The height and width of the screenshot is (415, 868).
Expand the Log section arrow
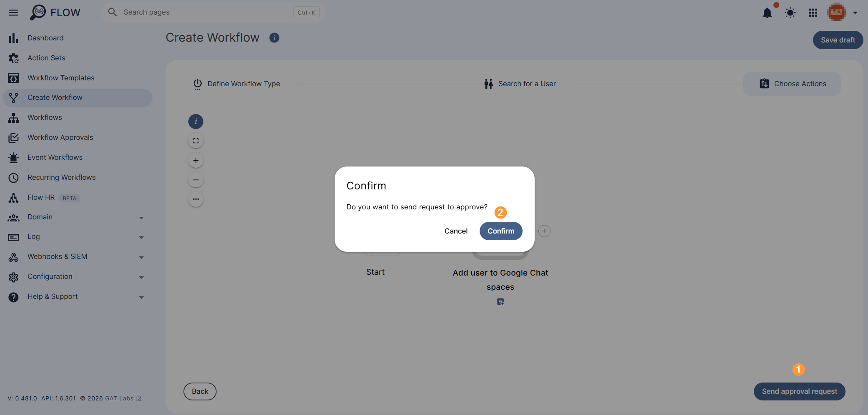(x=141, y=238)
